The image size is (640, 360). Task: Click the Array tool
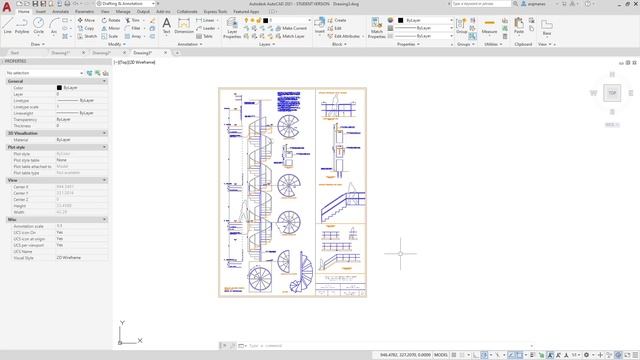133,36
